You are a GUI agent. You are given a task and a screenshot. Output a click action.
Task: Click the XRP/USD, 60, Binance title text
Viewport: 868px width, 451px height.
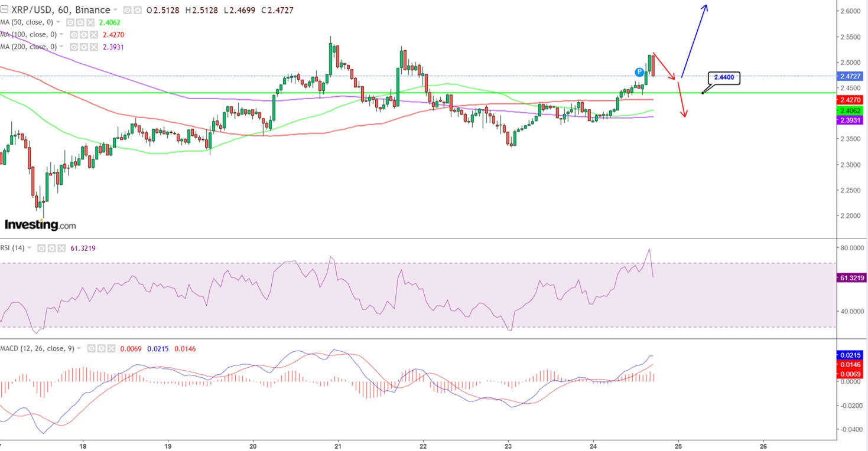60,10
